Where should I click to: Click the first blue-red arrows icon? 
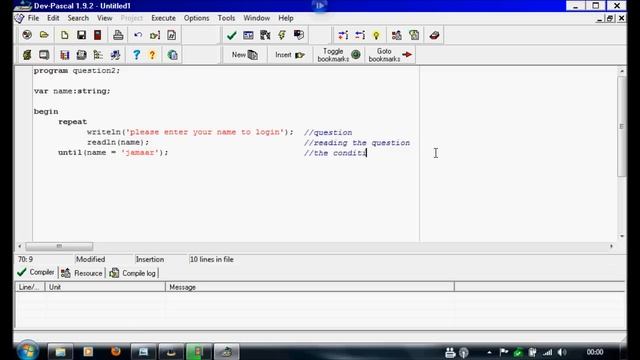click(343, 35)
